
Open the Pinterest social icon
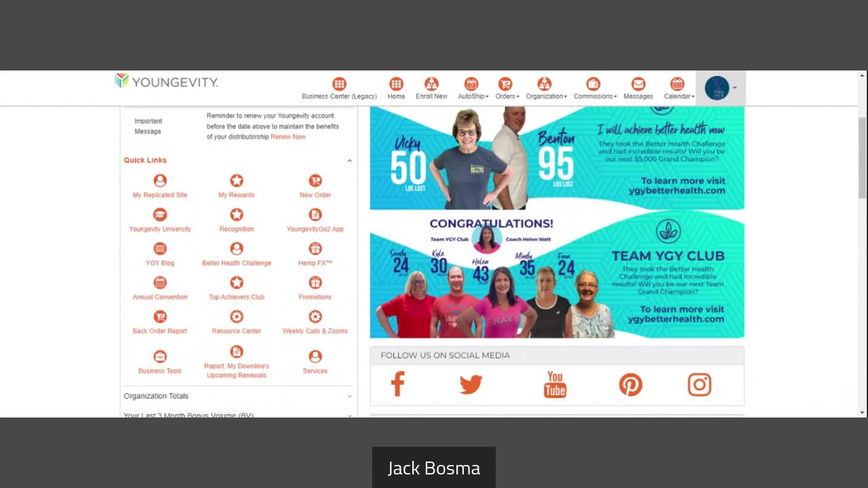coord(631,384)
